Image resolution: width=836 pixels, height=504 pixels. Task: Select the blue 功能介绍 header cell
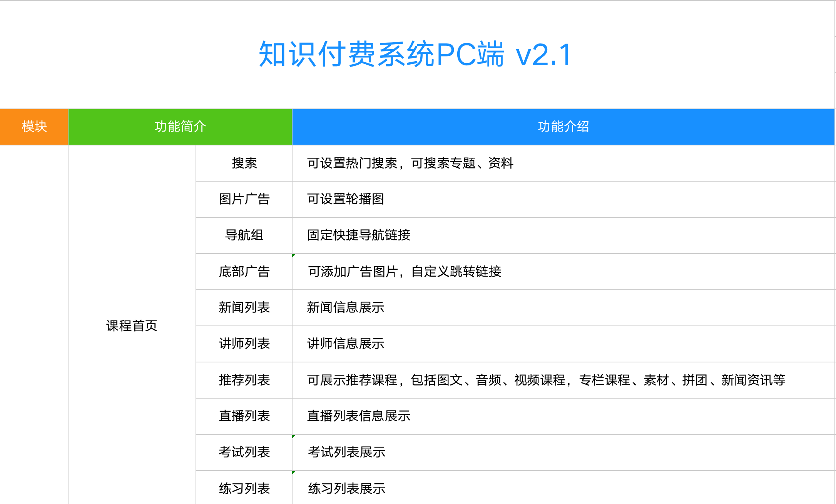pos(563,127)
